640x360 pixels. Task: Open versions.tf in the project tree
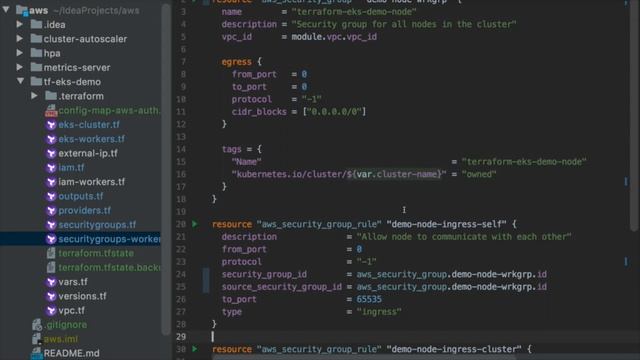tap(82, 296)
